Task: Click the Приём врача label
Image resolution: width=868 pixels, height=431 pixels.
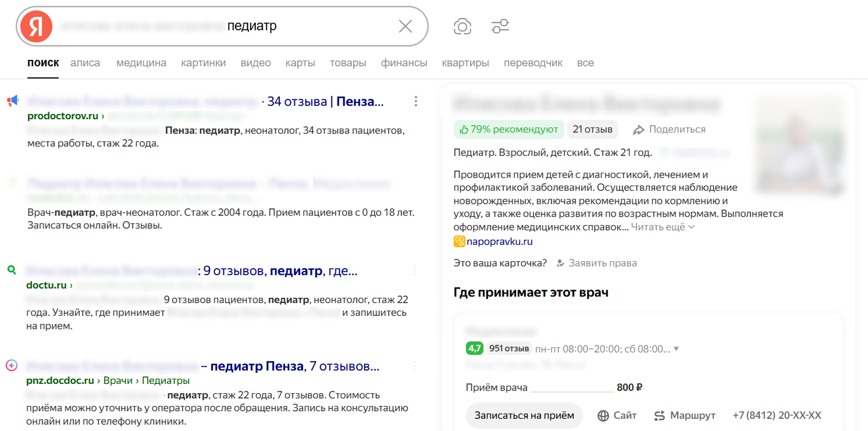Action: (x=497, y=387)
